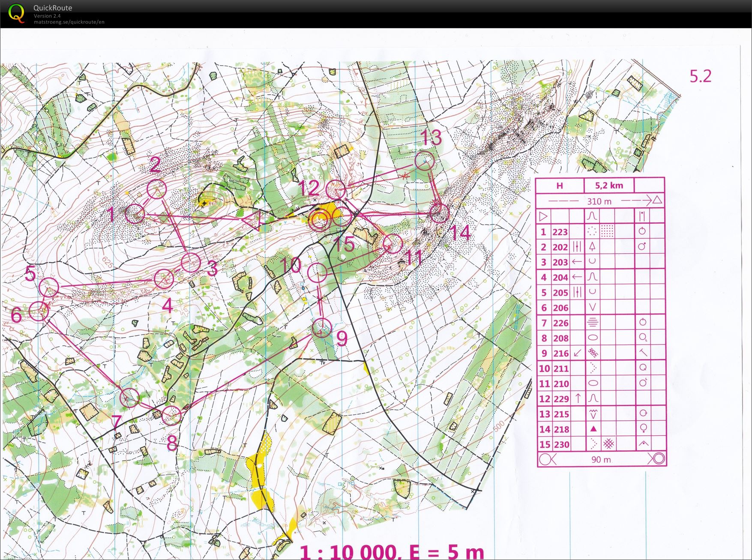Viewport: 752px width, 560px height.
Task: Click control code 216 in the table
Action: (x=560, y=353)
